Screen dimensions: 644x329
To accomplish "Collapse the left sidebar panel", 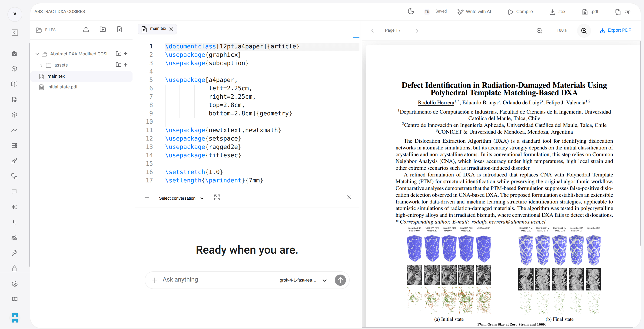I will click(x=15, y=33).
